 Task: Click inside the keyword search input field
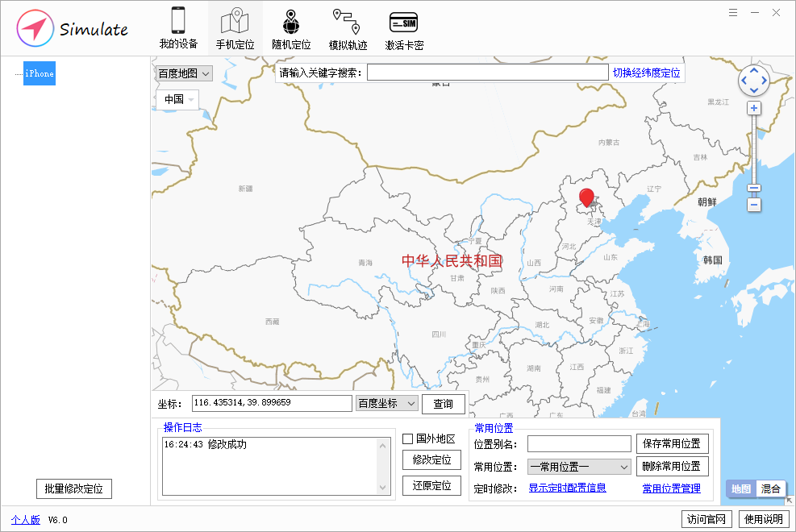point(488,73)
